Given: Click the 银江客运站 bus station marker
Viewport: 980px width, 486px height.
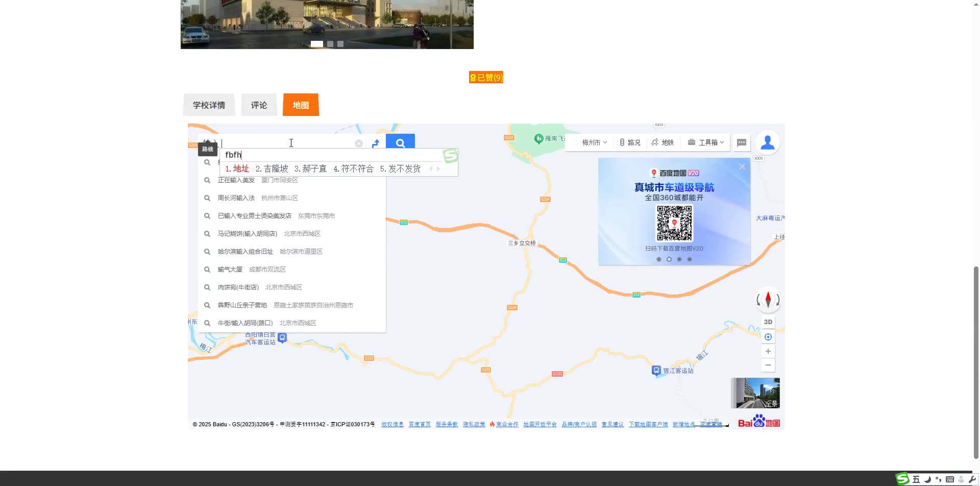Looking at the screenshot, I should click(x=656, y=371).
